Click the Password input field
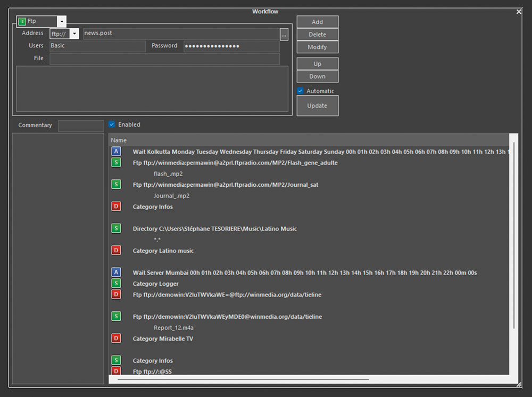Viewport: 532px width, 397px height. click(x=231, y=46)
